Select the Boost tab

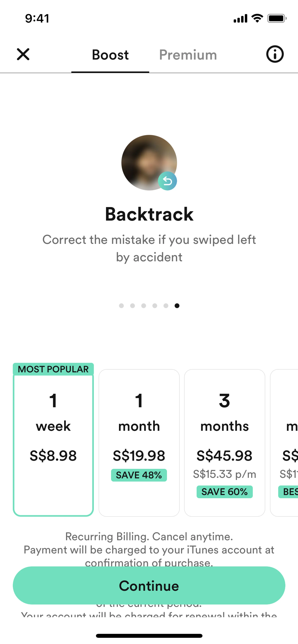point(110,55)
